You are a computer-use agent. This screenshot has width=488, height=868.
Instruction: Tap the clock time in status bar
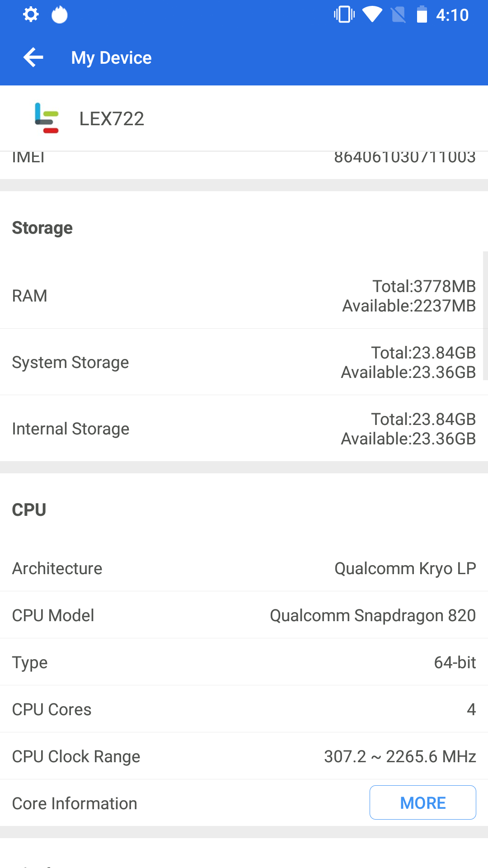(x=452, y=15)
